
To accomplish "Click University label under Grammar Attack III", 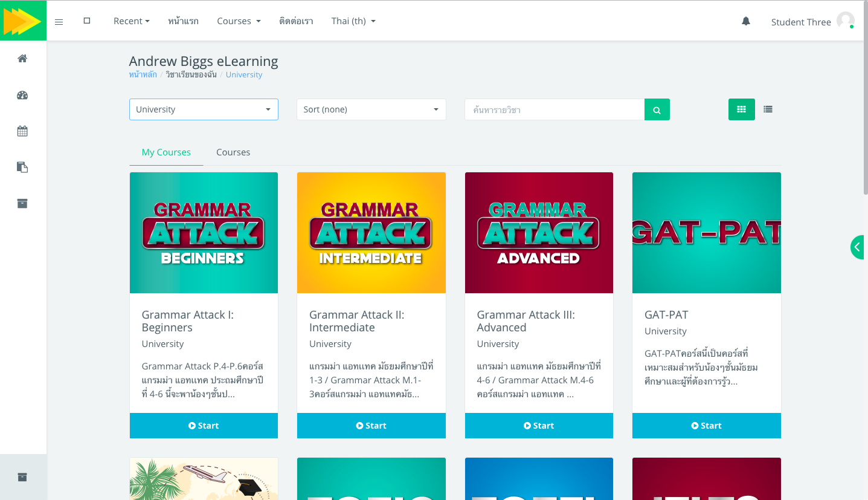I will [498, 343].
